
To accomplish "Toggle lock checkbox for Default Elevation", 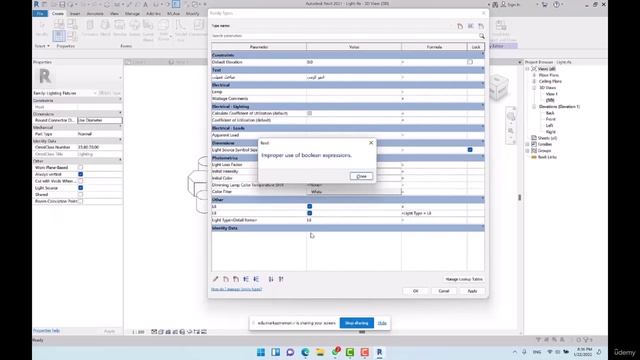I will click(470, 62).
